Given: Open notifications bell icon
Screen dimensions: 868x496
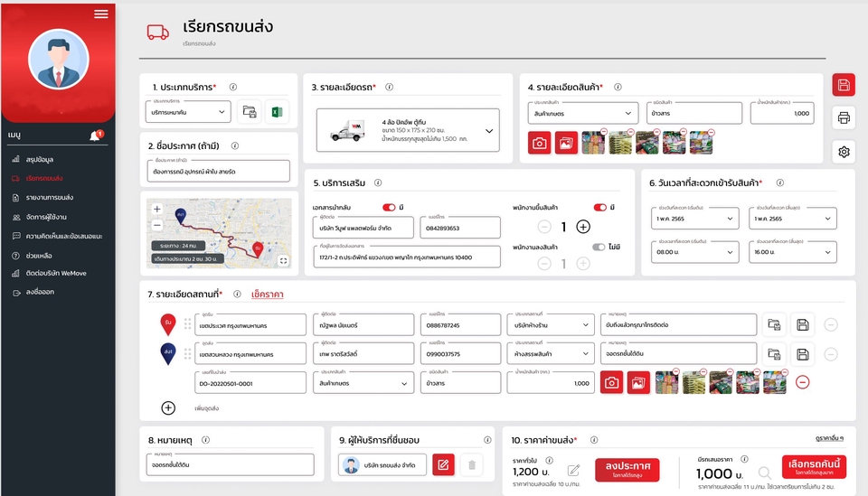Looking at the screenshot, I should pyautogui.click(x=95, y=136).
